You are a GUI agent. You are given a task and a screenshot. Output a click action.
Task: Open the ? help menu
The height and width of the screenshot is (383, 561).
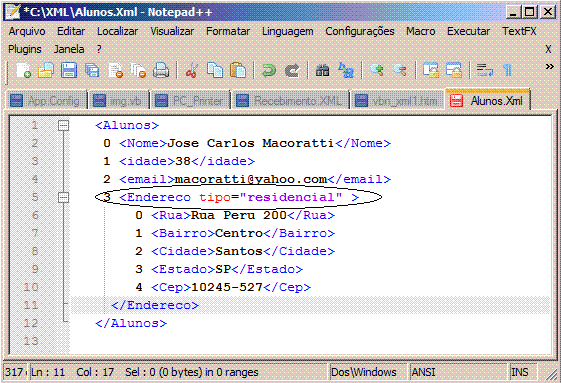pos(99,49)
